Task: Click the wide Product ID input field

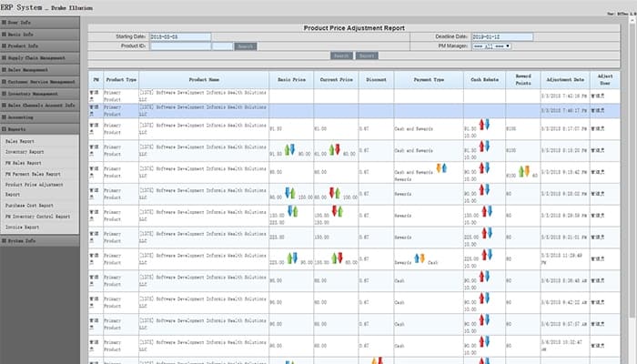Action: click(180, 46)
